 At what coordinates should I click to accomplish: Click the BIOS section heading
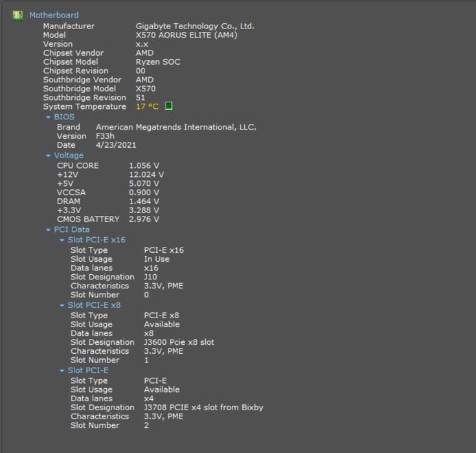tap(64, 117)
